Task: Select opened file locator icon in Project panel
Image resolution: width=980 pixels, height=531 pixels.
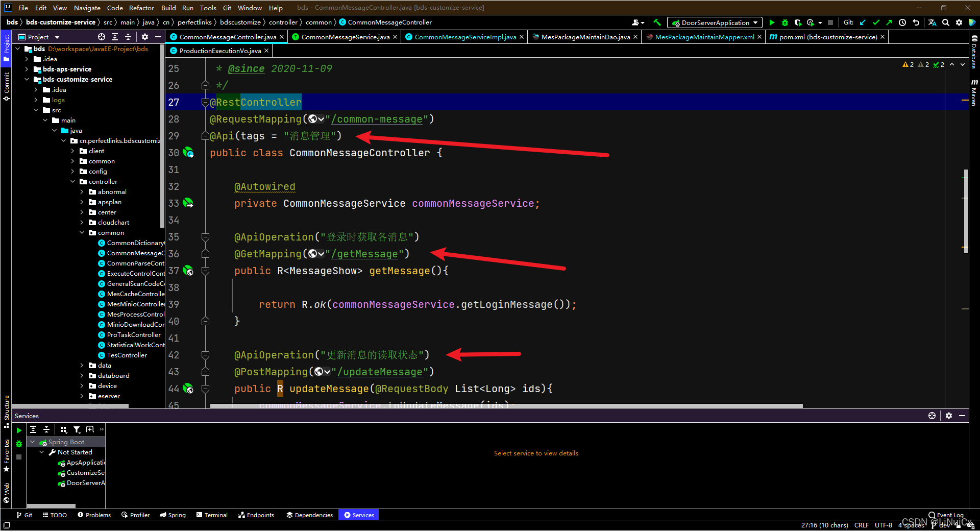Action: 102,37
